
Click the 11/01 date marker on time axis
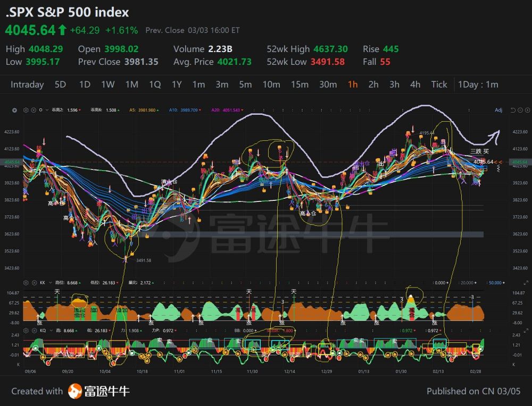pos(179,371)
